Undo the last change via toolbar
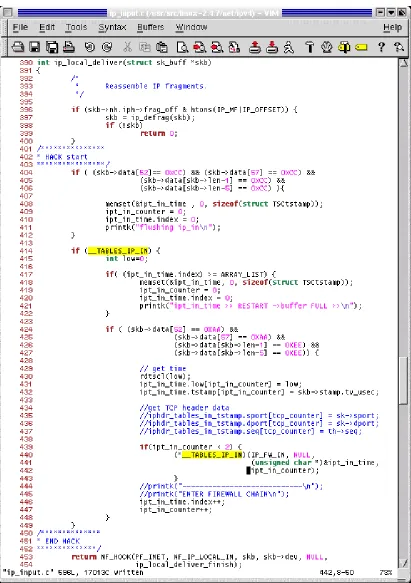Screen dimensions: 411x583 pyautogui.click(x=89, y=47)
